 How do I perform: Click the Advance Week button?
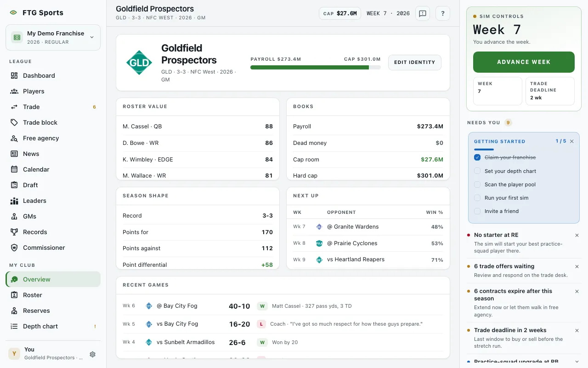[524, 62]
